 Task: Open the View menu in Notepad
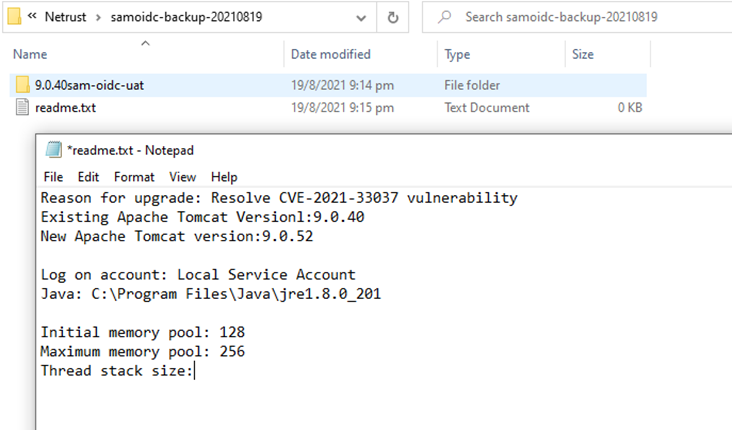(183, 177)
